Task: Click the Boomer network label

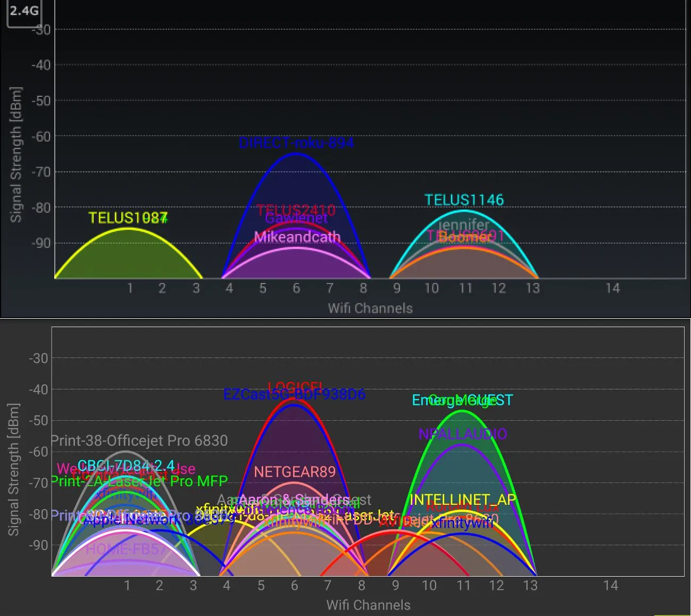Action: [x=464, y=237]
